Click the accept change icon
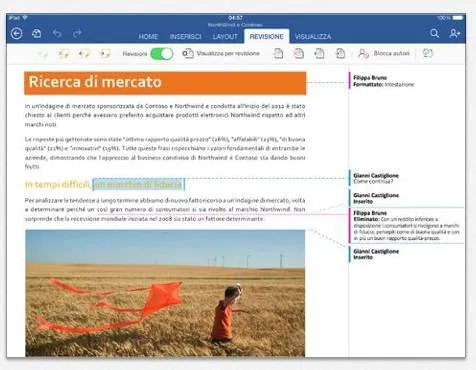This screenshot has height=370, width=476. tap(278, 54)
